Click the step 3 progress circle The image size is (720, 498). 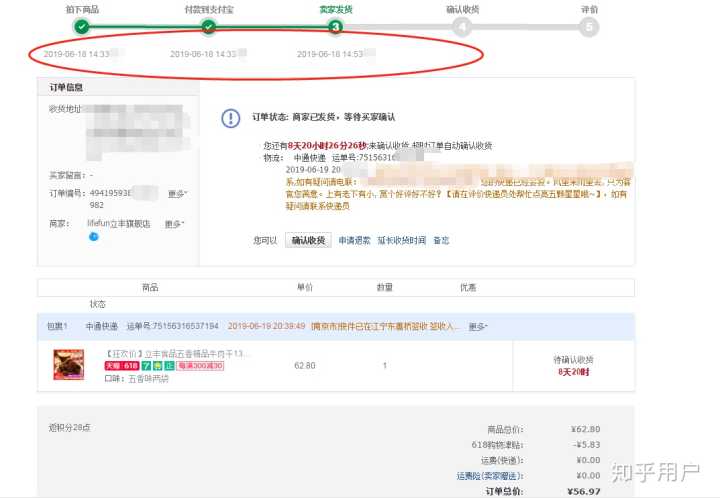[336, 27]
